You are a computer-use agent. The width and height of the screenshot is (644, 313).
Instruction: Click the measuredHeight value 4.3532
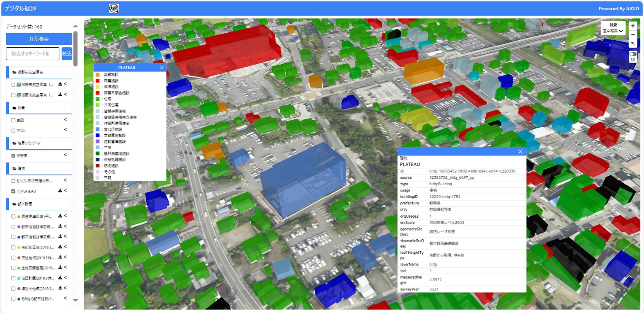[436, 279]
